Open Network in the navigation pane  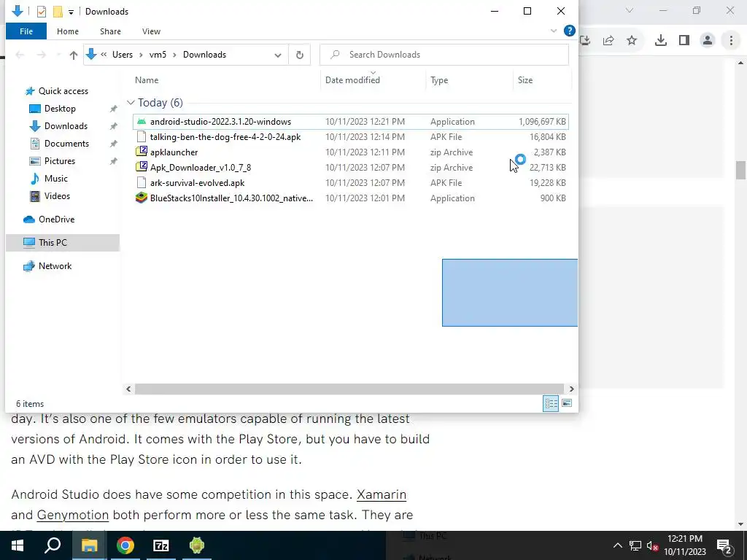(55, 266)
